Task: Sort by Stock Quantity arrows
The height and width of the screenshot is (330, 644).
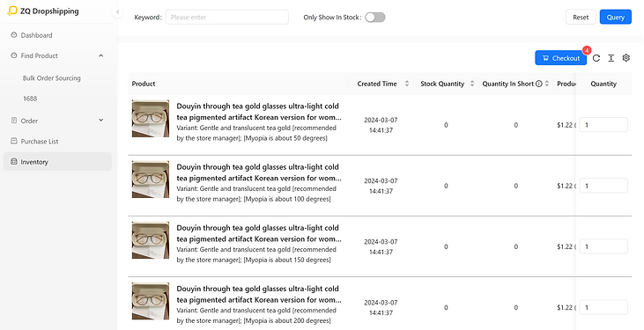Action: click(x=472, y=84)
